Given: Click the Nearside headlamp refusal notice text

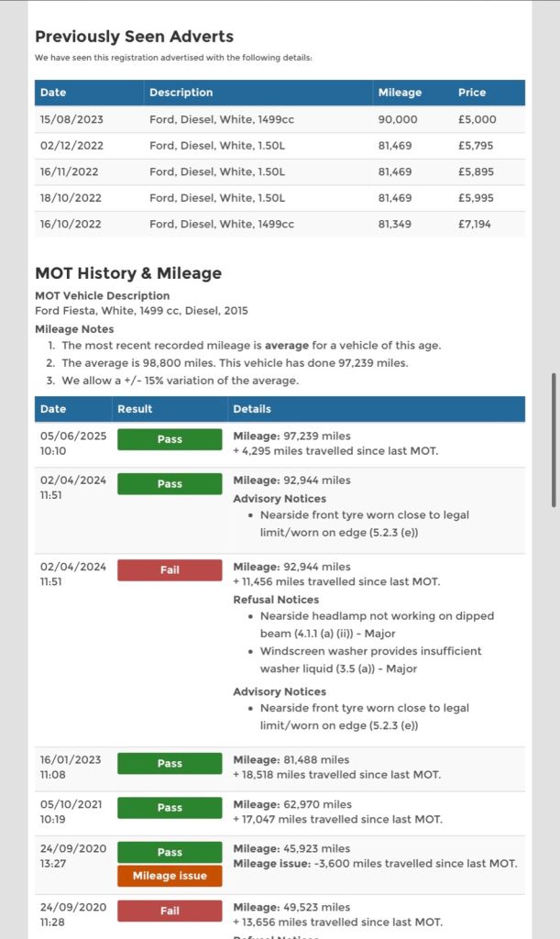Looking at the screenshot, I should coord(376,624).
